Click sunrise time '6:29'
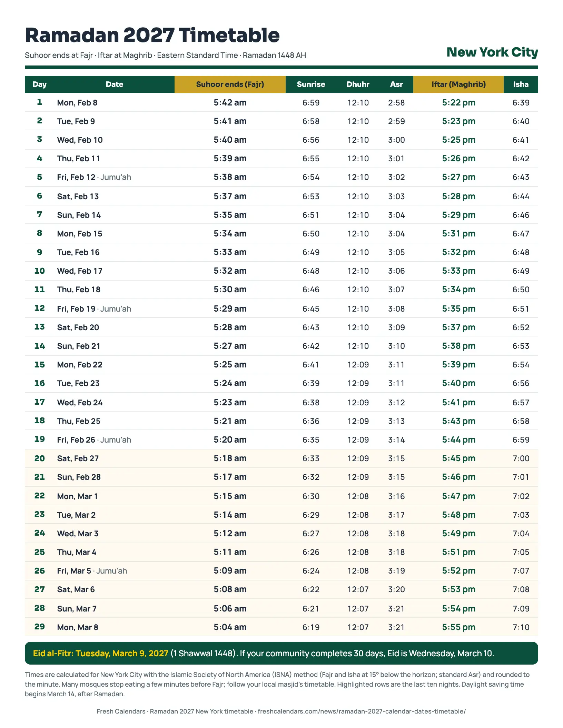The image size is (563, 728). coord(311,515)
